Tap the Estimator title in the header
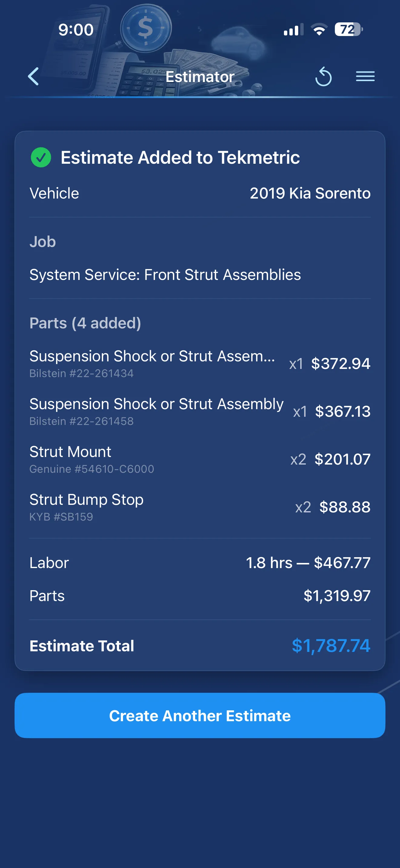 click(200, 77)
